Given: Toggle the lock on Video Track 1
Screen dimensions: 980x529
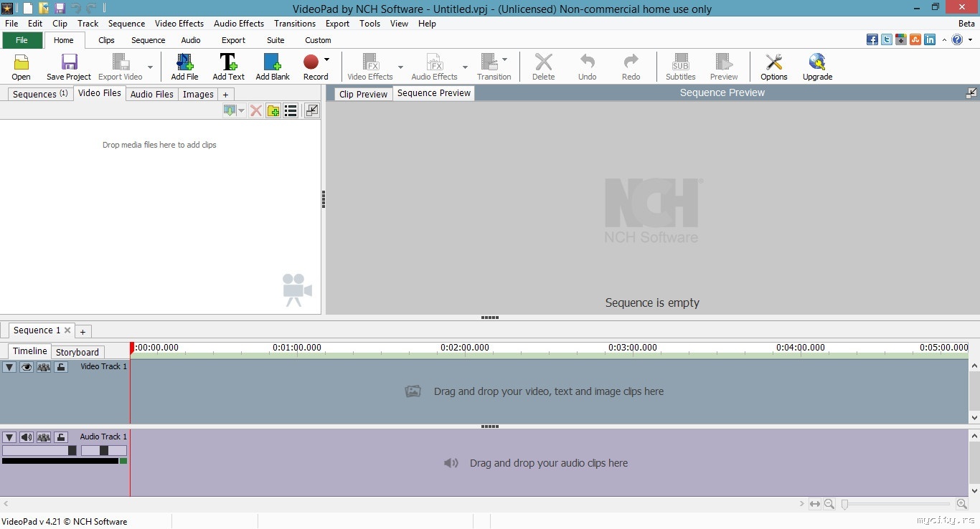Looking at the screenshot, I should [x=61, y=367].
